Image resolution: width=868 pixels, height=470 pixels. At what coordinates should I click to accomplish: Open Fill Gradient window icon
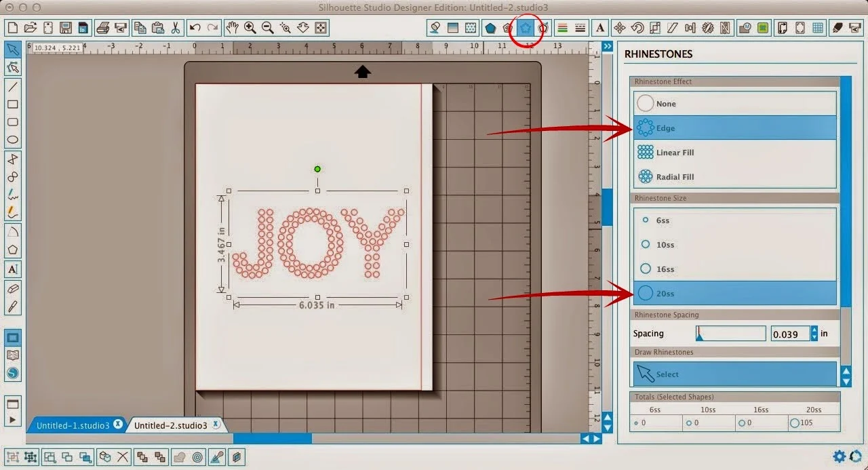(x=452, y=28)
